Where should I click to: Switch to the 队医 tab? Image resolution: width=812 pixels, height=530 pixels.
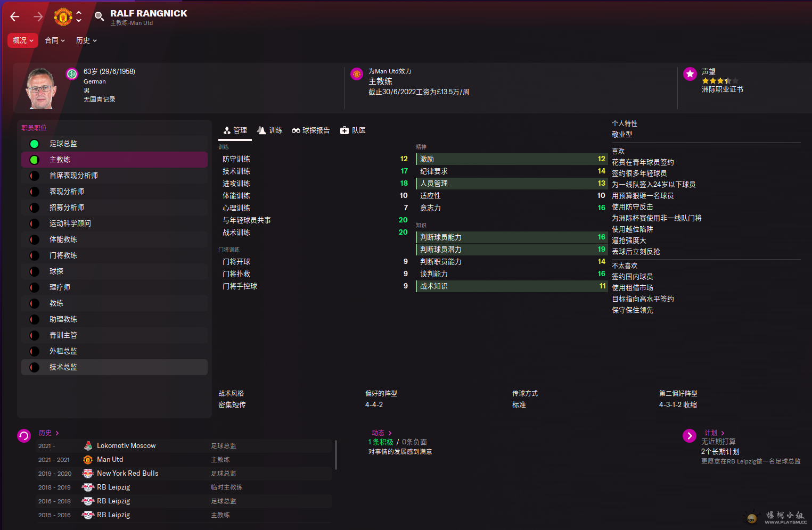click(x=353, y=130)
